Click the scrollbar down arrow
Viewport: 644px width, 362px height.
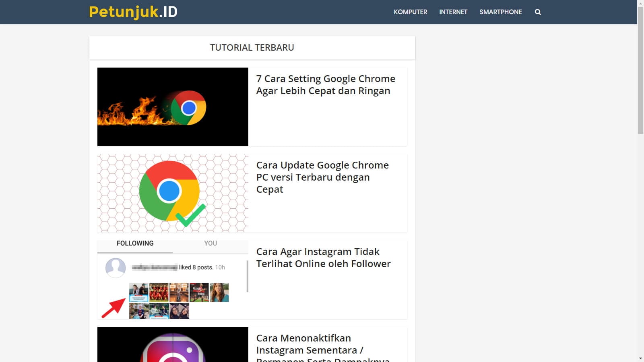640,358
